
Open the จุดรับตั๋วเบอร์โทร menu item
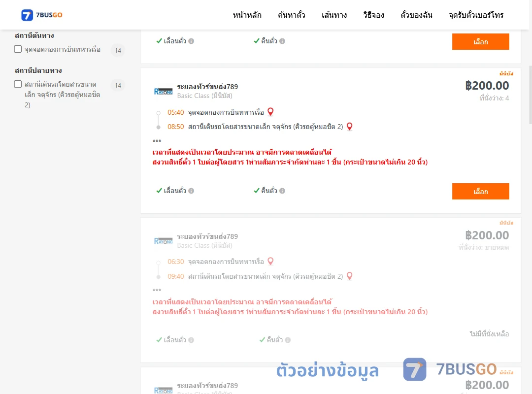coord(476,15)
